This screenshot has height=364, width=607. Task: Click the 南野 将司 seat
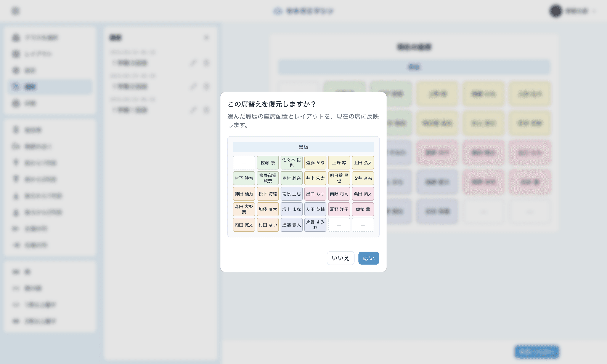click(x=339, y=193)
